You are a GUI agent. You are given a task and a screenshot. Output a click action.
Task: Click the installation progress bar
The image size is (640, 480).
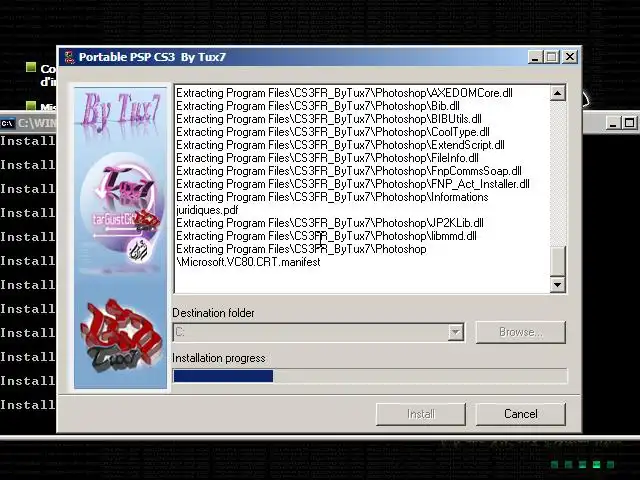pos(370,376)
